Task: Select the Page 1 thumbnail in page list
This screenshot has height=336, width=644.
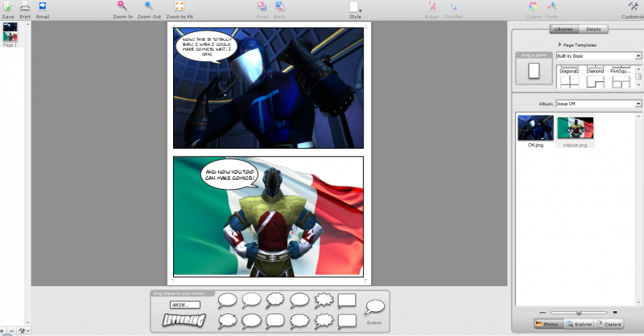Action: pos(10,35)
